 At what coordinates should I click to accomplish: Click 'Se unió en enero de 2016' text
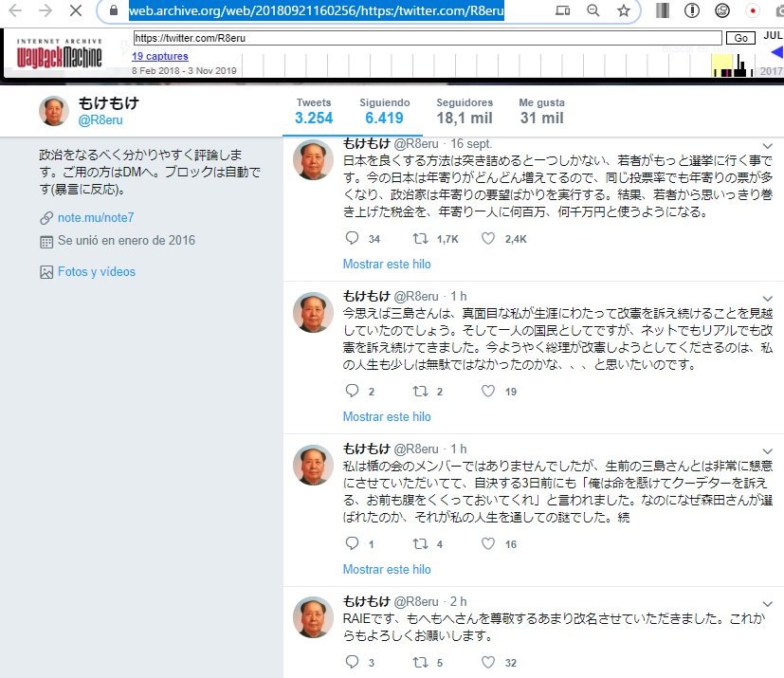[x=126, y=241]
